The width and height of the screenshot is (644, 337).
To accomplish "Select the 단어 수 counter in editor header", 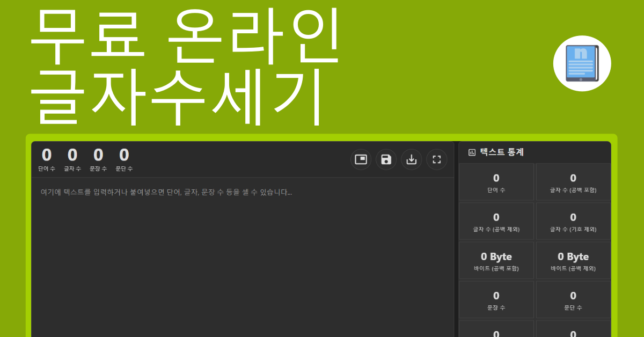I will pos(47,160).
